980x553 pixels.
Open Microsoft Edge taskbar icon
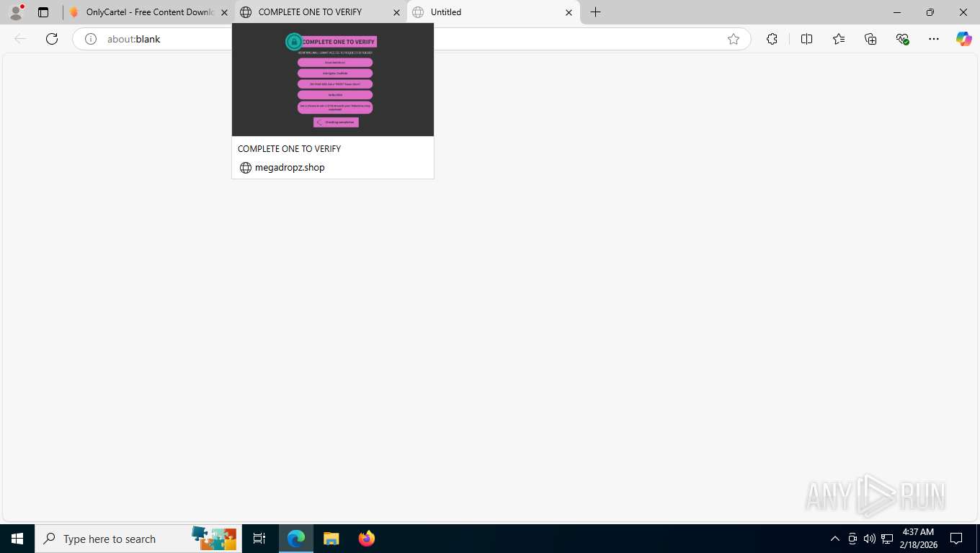click(x=296, y=539)
